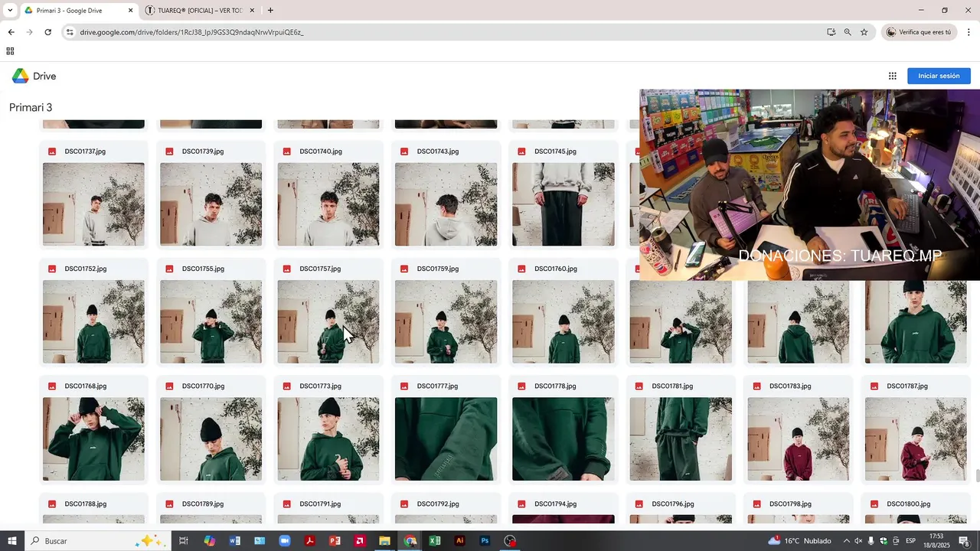
Task: Open the DSC01781.jpg thumbnail
Action: point(681,439)
